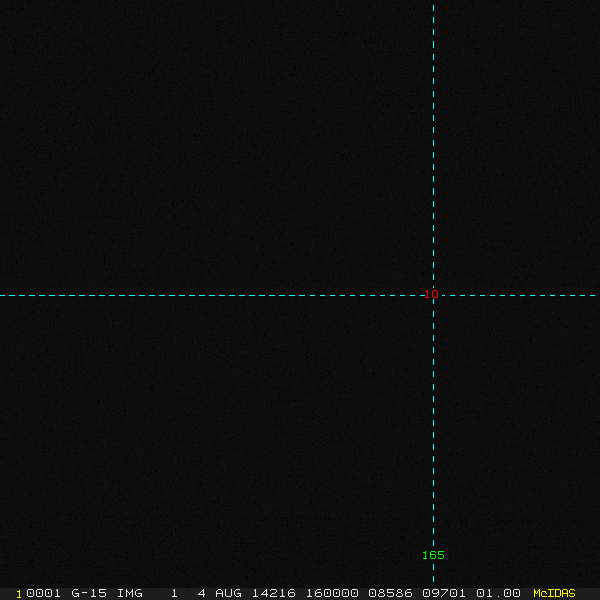Viewport: 600px width, 600px height.
Task: Click the "09701" element value
Action: point(444,593)
